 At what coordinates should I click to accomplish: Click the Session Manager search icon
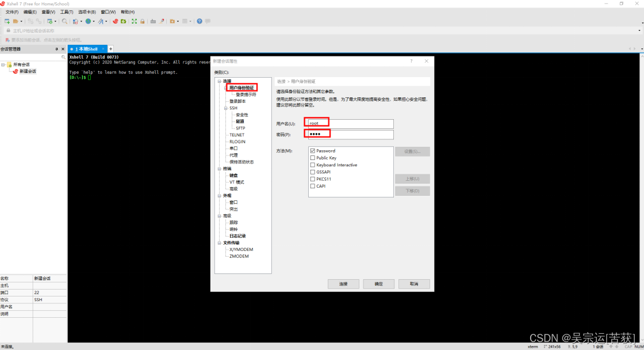tap(63, 57)
